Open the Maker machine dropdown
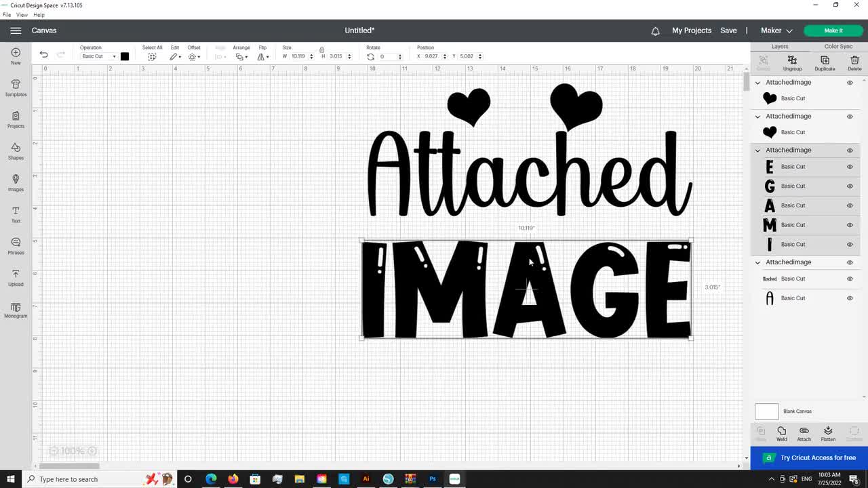Screen dimensions: 868x488 776,30
